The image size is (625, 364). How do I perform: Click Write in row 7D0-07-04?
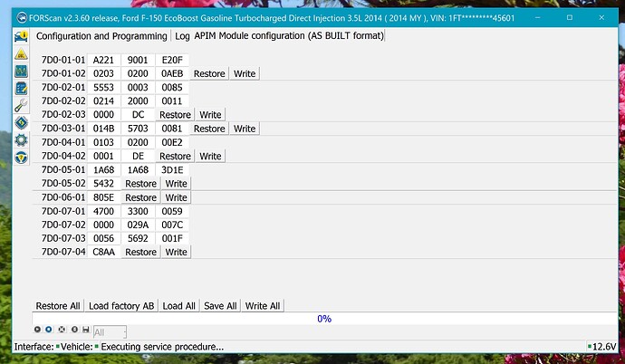176,252
